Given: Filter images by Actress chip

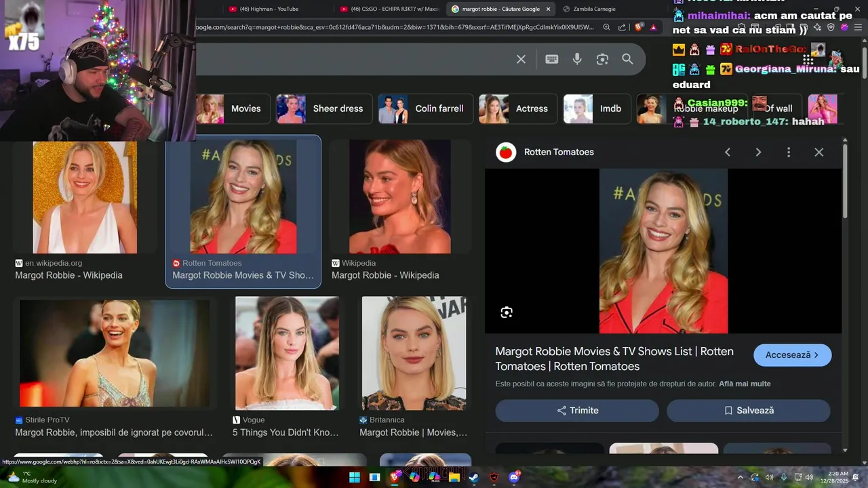Looking at the screenshot, I should point(518,108).
